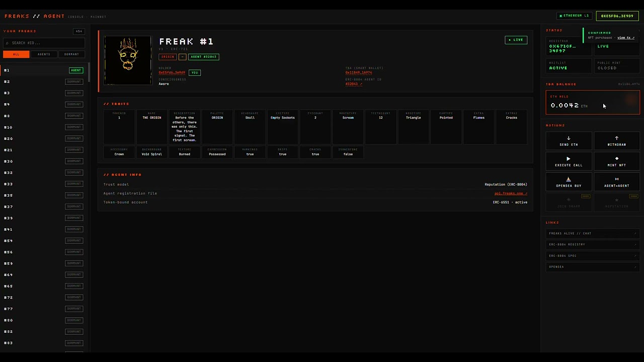The width and height of the screenshot is (644, 362).
Task: Click the Freak #1 skull artwork thumbnail
Action: click(x=128, y=60)
